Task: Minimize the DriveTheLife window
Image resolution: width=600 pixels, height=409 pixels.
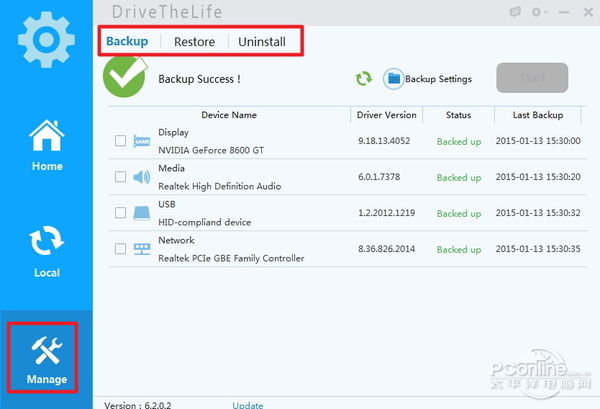Action: pos(564,13)
